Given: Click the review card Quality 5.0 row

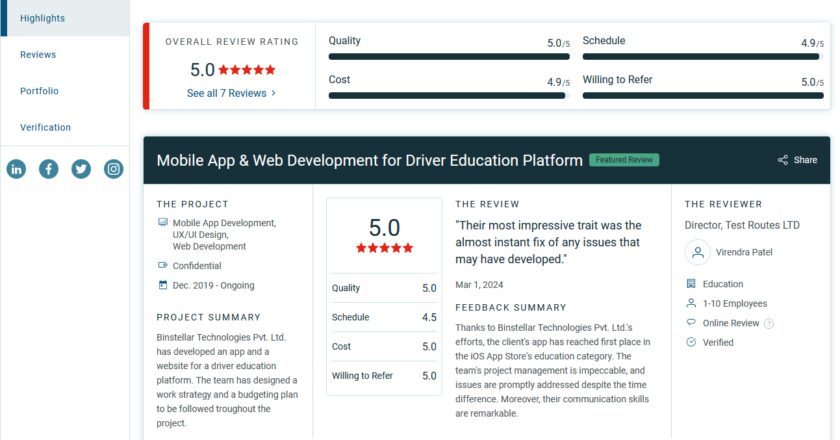Looking at the screenshot, I should click(384, 288).
